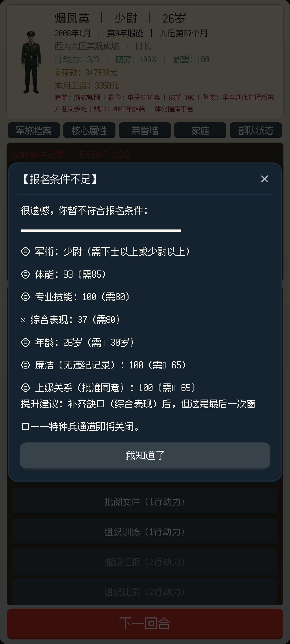The width and height of the screenshot is (290, 644).
Task: Click the check icon beside 年龄 requirement
Action: click(x=26, y=342)
